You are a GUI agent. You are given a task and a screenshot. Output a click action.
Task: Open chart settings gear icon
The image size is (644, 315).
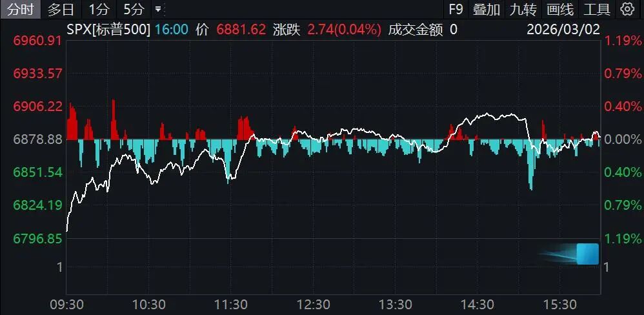pos(627,9)
